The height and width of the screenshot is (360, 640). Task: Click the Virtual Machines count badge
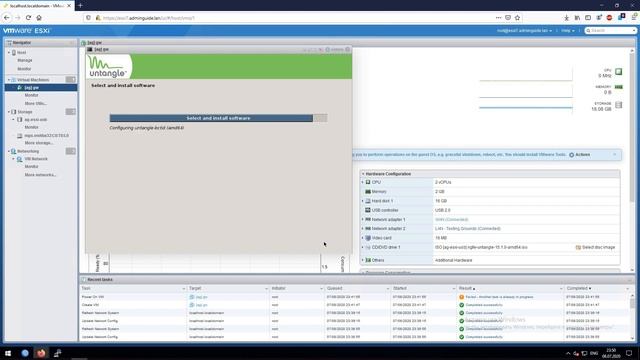(70, 80)
